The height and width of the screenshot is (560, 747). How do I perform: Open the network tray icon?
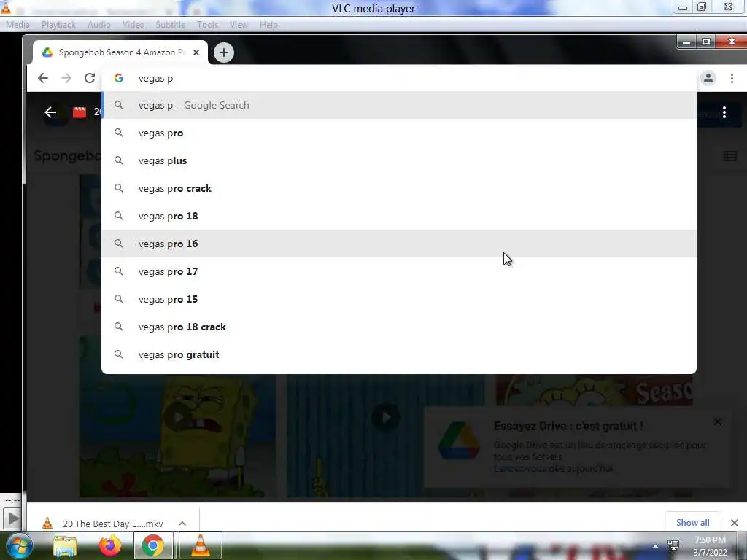673,545
